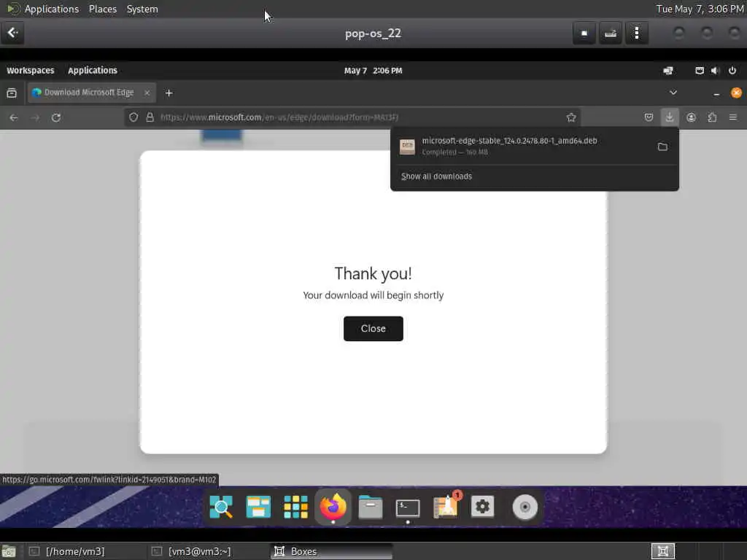Click the guest volume speaker icon

click(715, 71)
